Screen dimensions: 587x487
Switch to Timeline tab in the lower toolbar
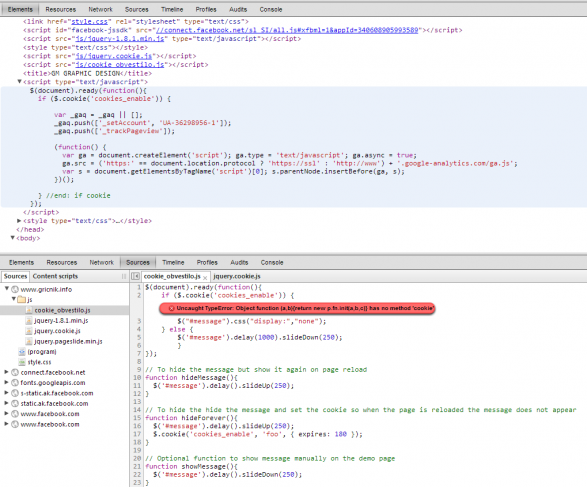pos(173,262)
